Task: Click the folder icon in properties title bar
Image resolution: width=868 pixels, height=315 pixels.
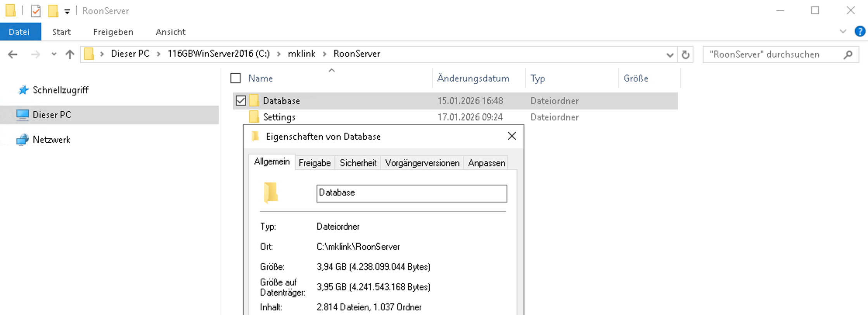Action: tap(255, 136)
